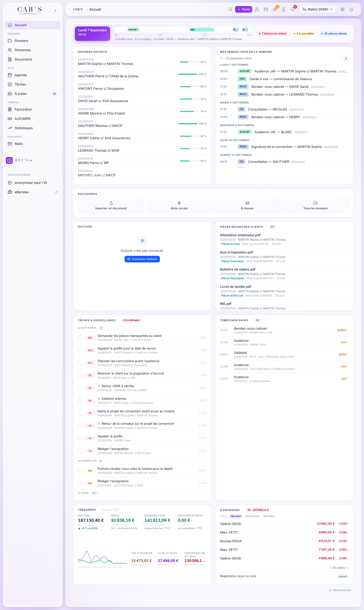Tick 'Prendre rendez-vous chez le notaire' task circle
The height and width of the screenshot is (610, 364).
tap(80, 471)
